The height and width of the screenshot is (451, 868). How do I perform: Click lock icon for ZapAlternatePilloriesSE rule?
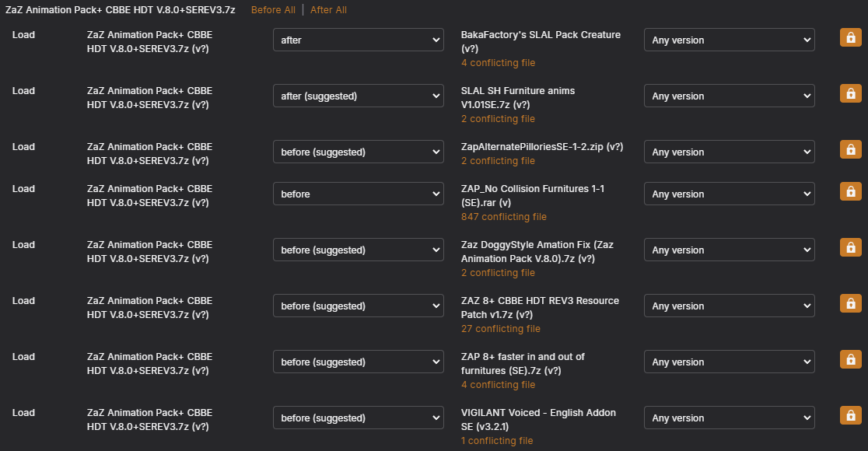pyautogui.click(x=850, y=149)
